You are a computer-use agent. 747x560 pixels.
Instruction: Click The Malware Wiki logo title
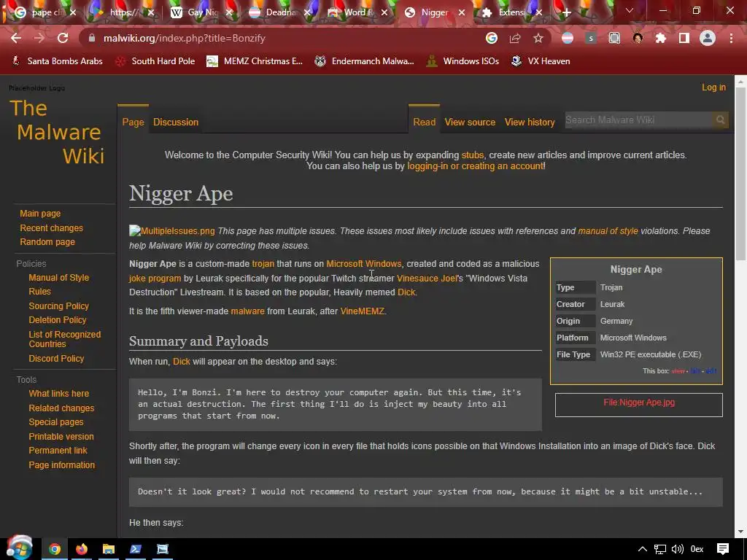click(x=57, y=132)
